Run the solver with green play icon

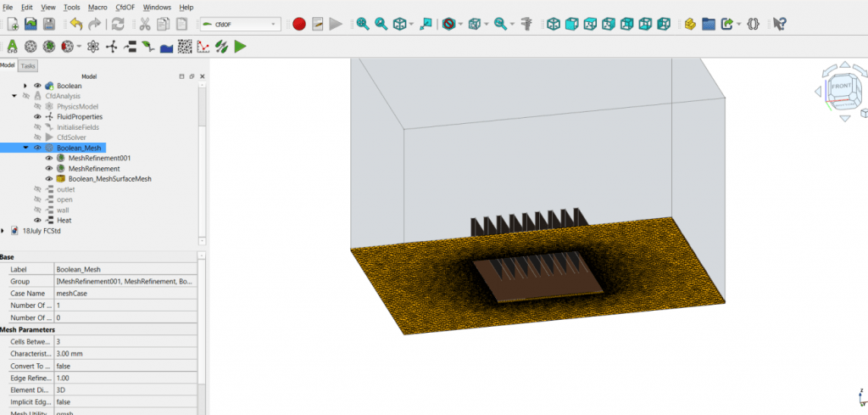(241, 47)
